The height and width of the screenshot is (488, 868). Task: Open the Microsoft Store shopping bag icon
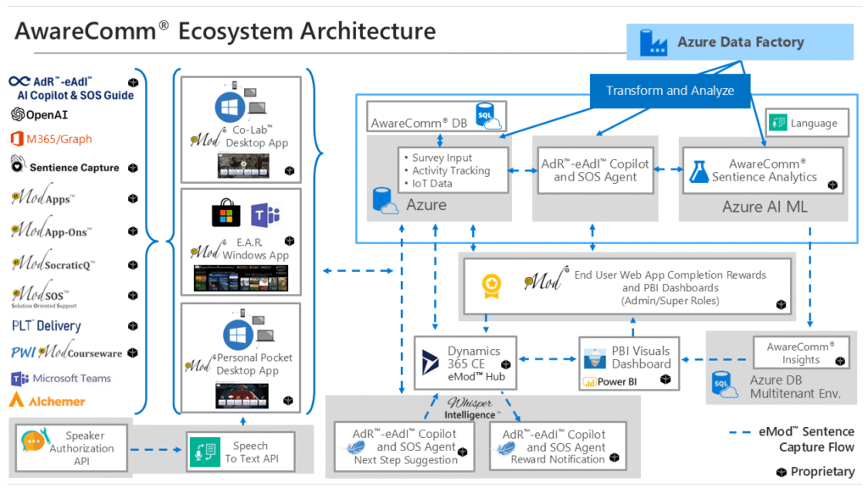tap(225, 213)
